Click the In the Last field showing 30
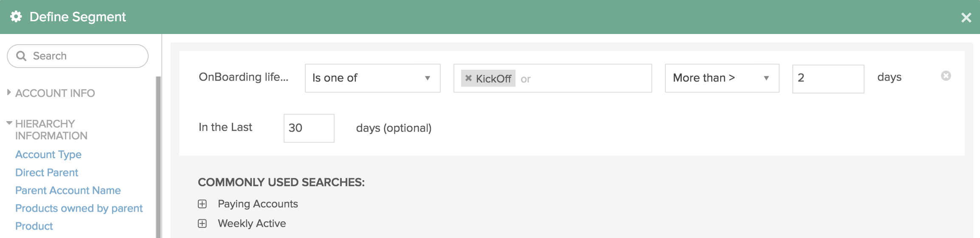Image resolution: width=980 pixels, height=238 pixels. point(309,128)
